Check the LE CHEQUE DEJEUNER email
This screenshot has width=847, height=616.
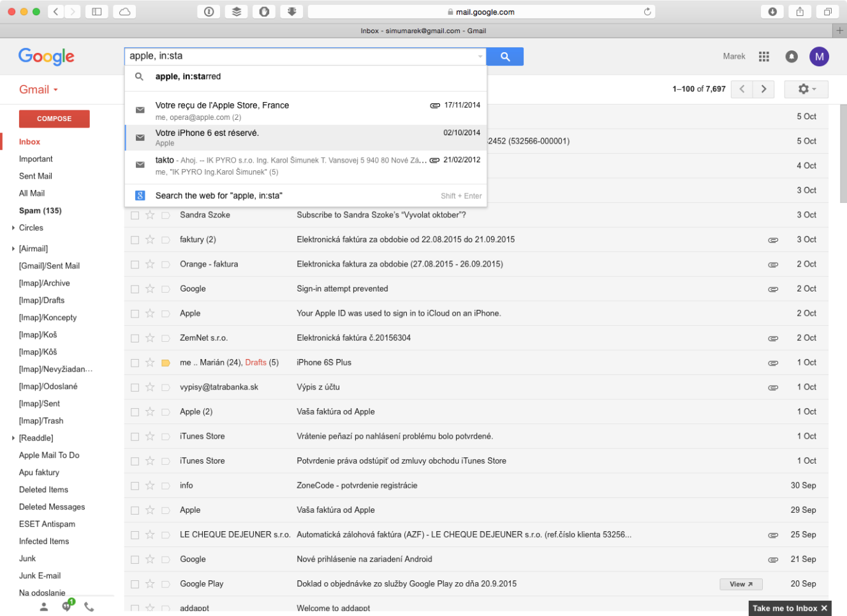point(135,535)
